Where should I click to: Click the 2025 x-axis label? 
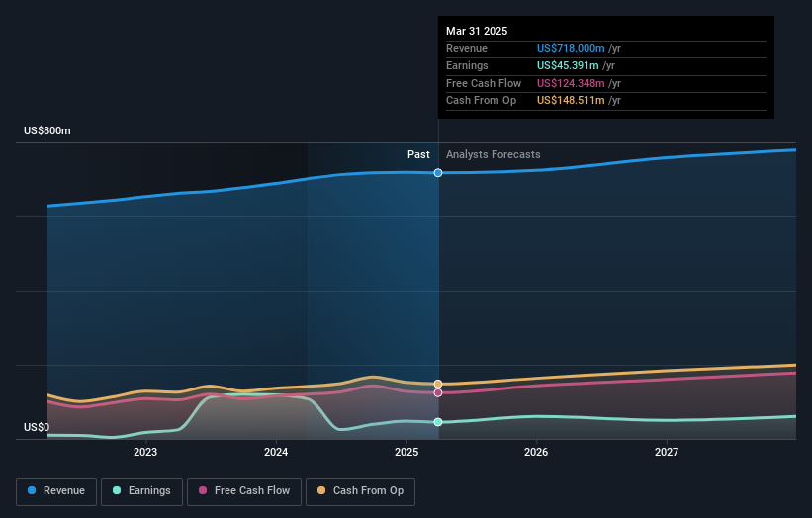tap(406, 453)
